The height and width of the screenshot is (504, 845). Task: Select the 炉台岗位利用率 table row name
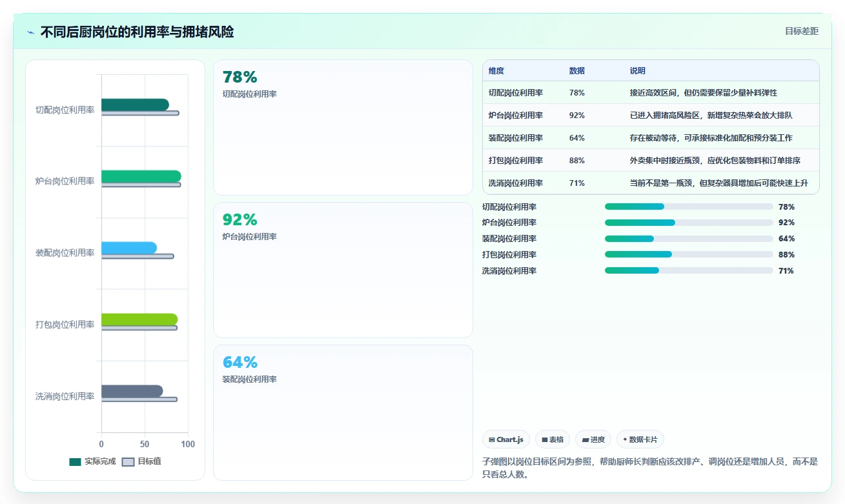pos(516,116)
